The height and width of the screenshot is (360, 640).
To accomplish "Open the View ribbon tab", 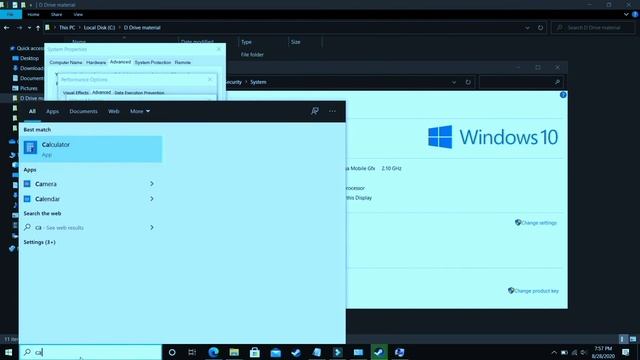I will point(78,14).
